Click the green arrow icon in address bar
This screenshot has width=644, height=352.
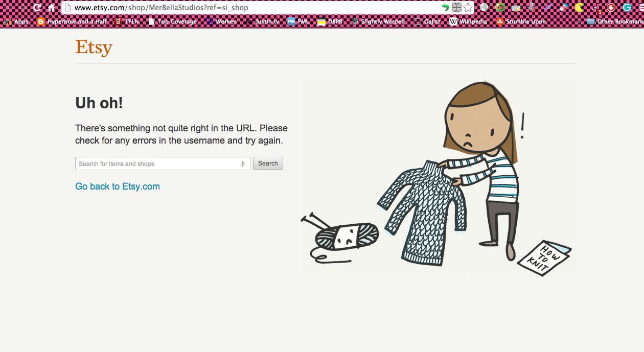pos(445,8)
